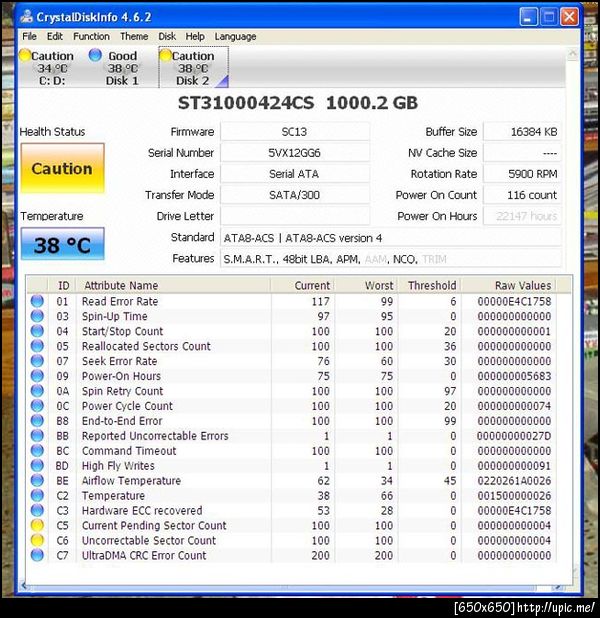Image resolution: width=600 pixels, height=618 pixels.
Task: Click the Current column header
Action: click(303, 285)
